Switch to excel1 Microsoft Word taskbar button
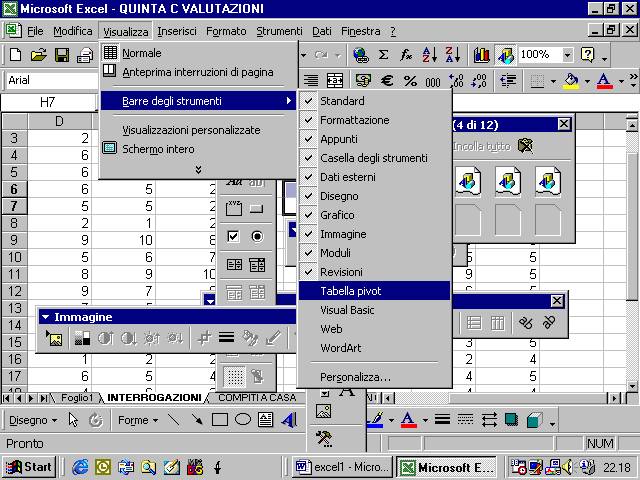The height and width of the screenshot is (480, 640). pyautogui.click(x=341, y=467)
